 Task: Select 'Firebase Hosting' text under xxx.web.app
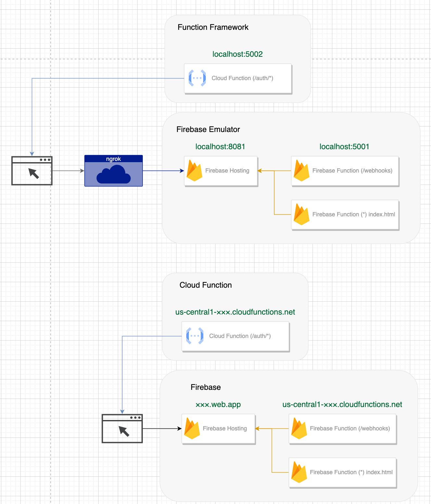tap(225, 428)
